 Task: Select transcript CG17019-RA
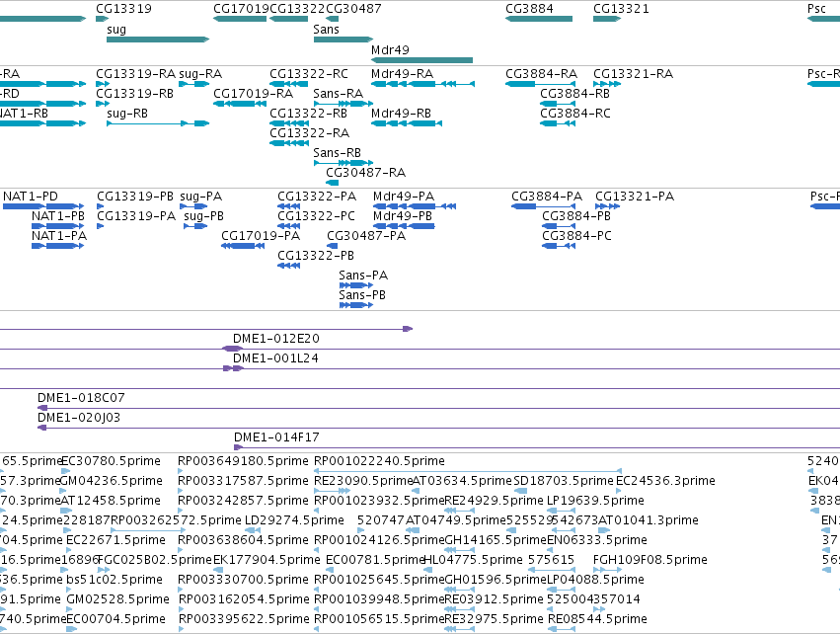[x=240, y=104]
